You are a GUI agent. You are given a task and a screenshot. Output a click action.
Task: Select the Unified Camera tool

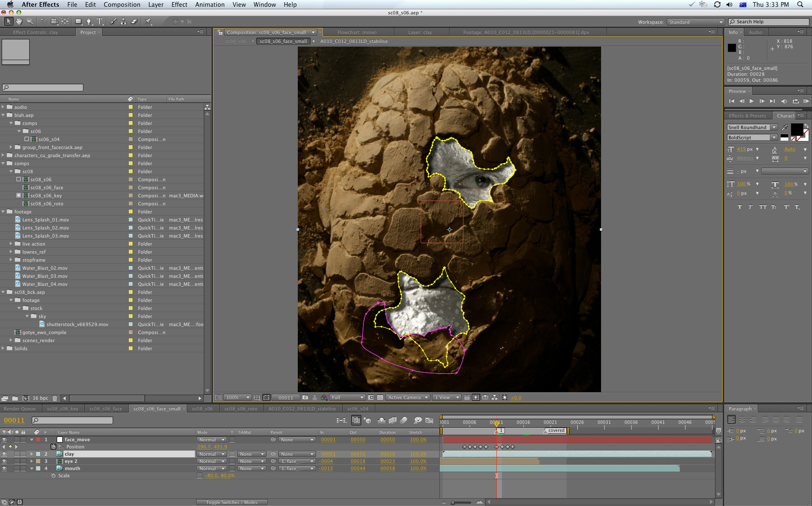tap(54, 21)
